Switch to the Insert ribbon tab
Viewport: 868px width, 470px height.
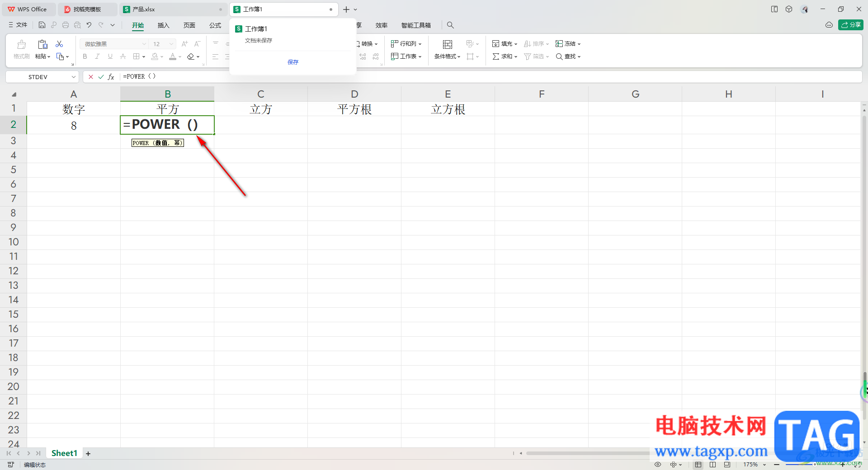pyautogui.click(x=163, y=25)
